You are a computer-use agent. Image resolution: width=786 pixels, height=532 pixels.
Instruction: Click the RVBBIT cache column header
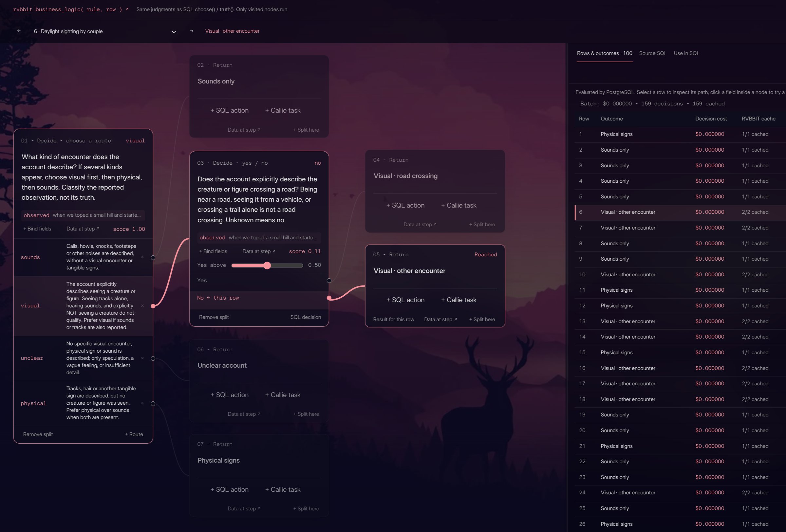pyautogui.click(x=758, y=119)
